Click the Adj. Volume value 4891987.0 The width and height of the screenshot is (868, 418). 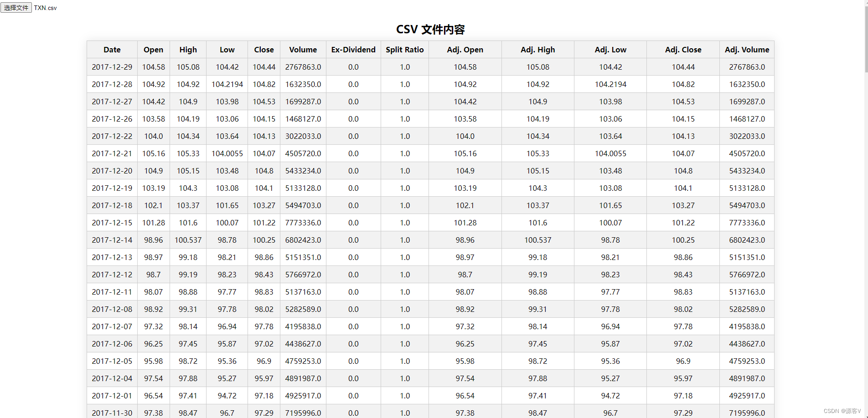(x=747, y=378)
